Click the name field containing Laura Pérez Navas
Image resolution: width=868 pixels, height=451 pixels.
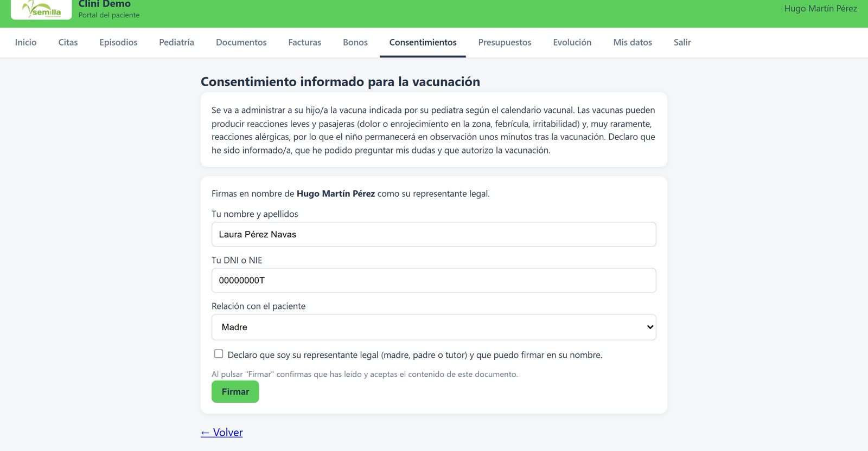click(433, 234)
